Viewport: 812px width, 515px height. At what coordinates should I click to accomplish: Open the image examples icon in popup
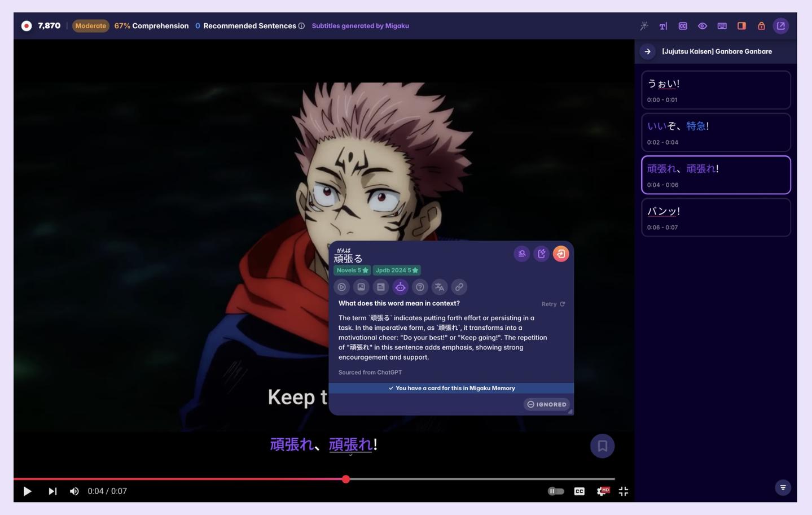coord(361,287)
